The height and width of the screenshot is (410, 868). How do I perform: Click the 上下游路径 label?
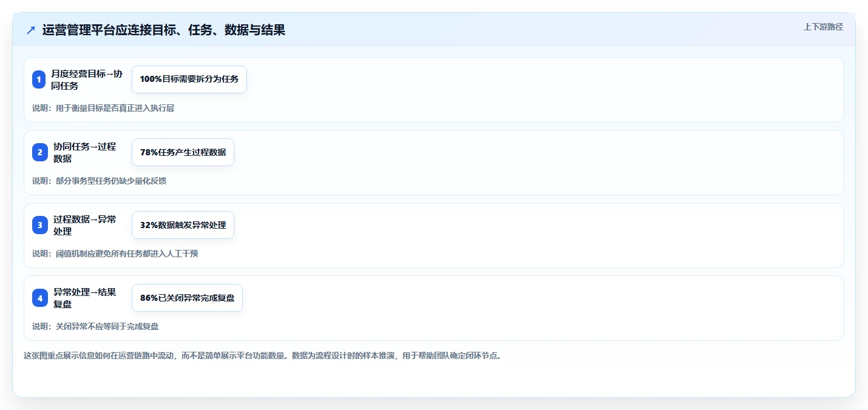pyautogui.click(x=823, y=27)
